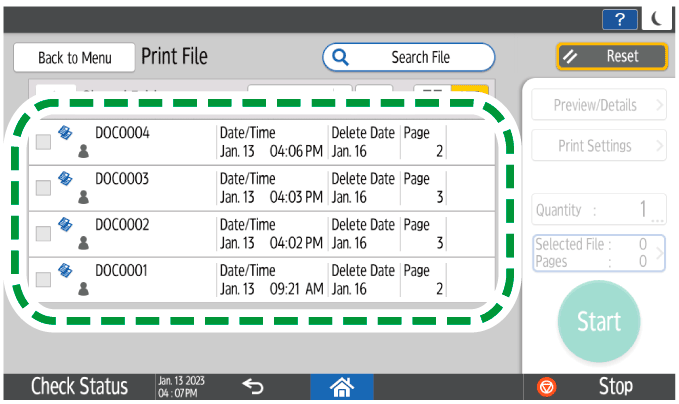Expand Preview/Details panel
Screen dimensions: 679x404
[x=598, y=103]
